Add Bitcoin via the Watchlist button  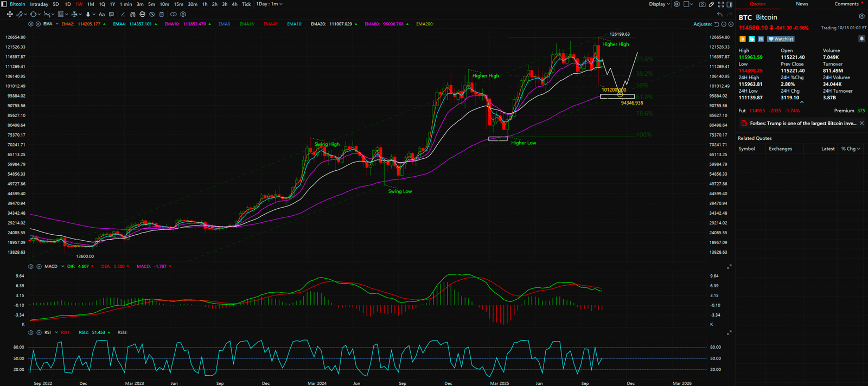[781, 39]
